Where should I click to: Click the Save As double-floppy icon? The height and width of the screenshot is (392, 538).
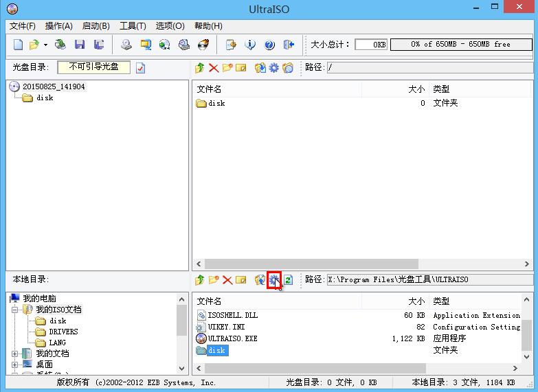(99, 45)
